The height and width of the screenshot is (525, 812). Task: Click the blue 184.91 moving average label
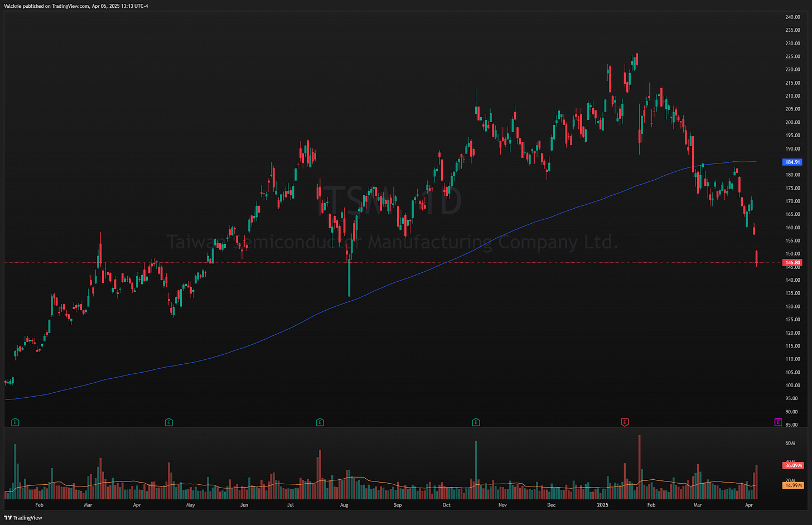tap(792, 162)
